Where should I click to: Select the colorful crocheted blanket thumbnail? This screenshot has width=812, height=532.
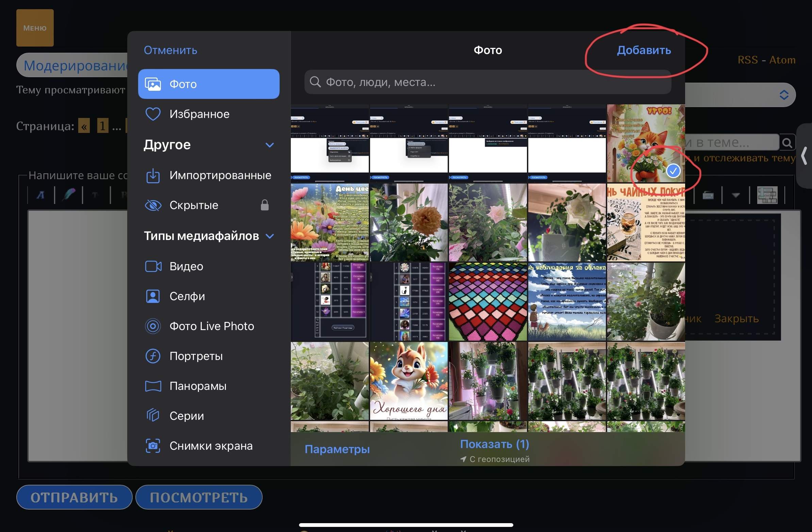487,302
